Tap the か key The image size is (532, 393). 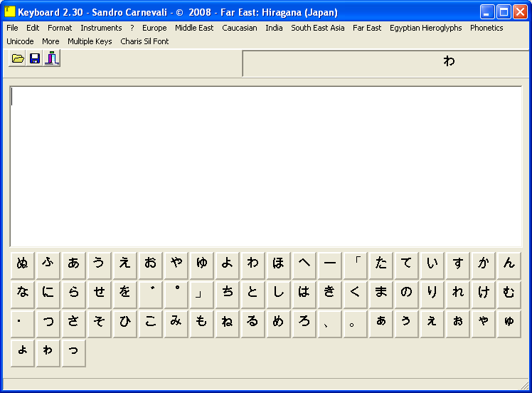coord(483,266)
